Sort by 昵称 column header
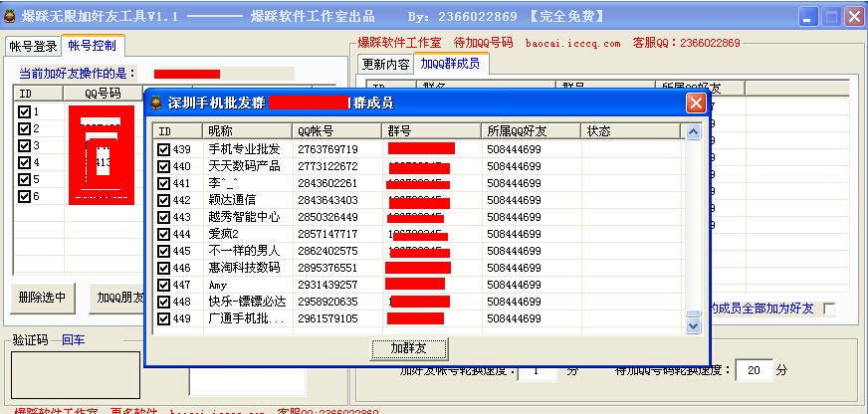The image size is (868, 414). 248,131
